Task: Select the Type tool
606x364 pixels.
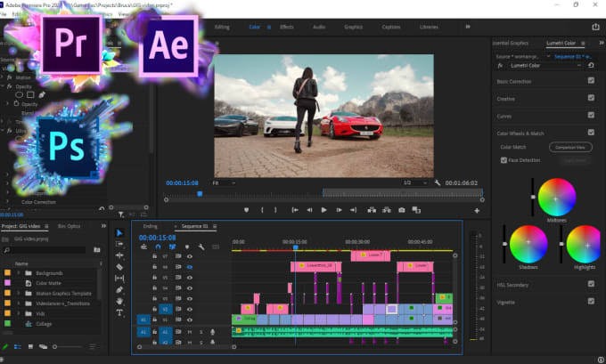Action: pos(119,312)
